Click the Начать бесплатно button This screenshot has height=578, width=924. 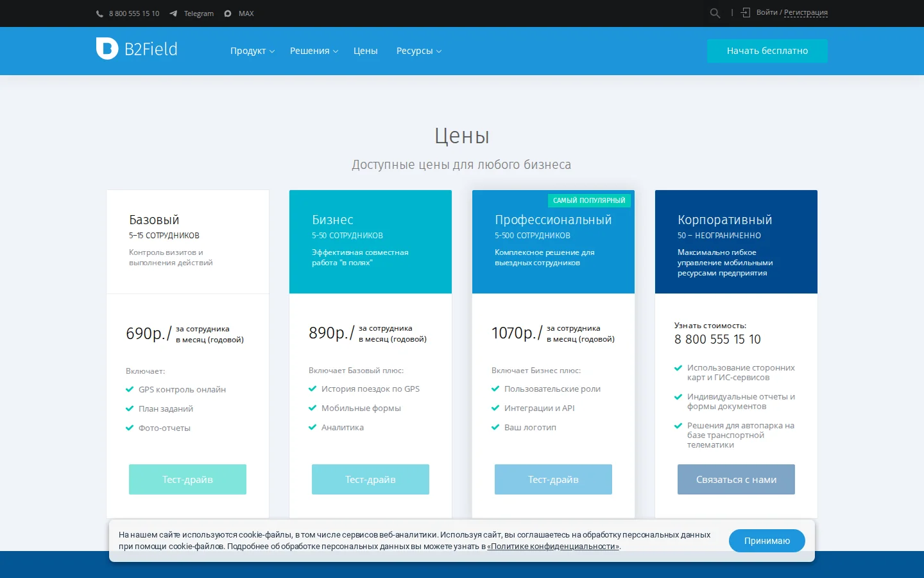pos(767,51)
